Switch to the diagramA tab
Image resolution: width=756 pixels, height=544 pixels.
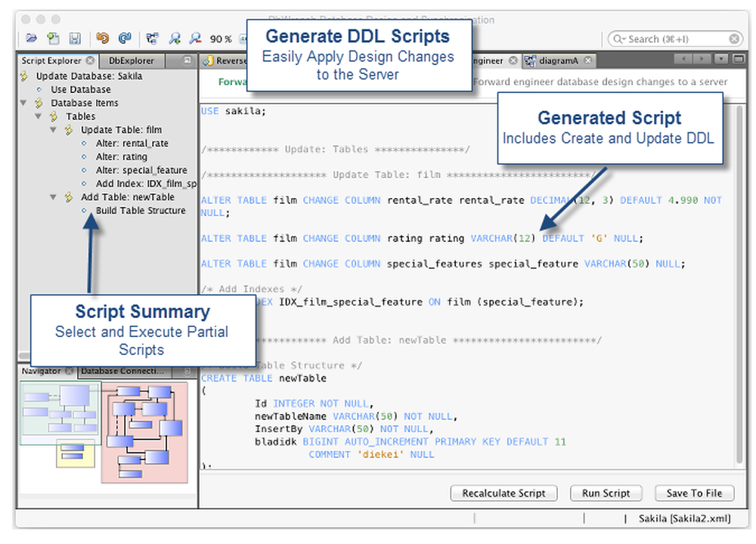pyautogui.click(x=559, y=60)
